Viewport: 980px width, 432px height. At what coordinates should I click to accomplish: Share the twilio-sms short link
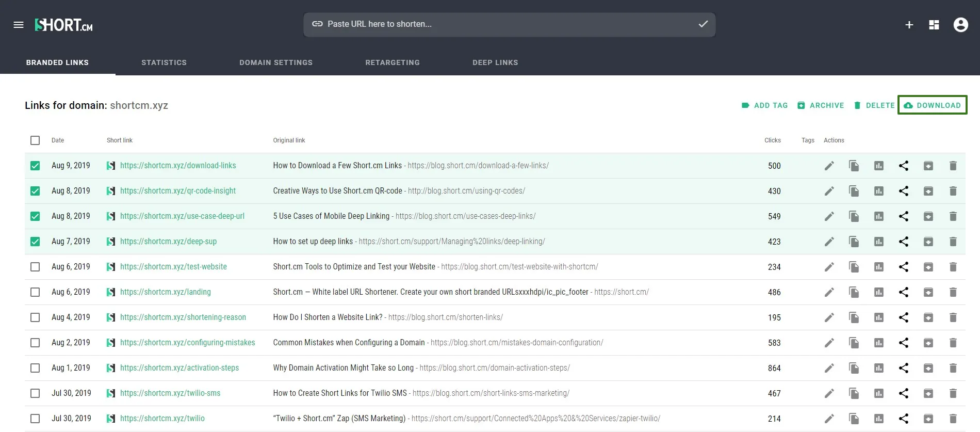[x=904, y=393]
